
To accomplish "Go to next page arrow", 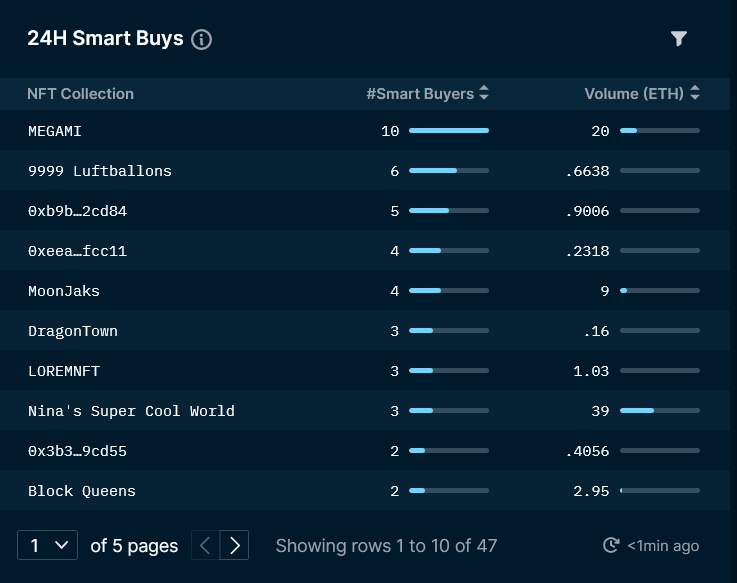I will pos(234,545).
